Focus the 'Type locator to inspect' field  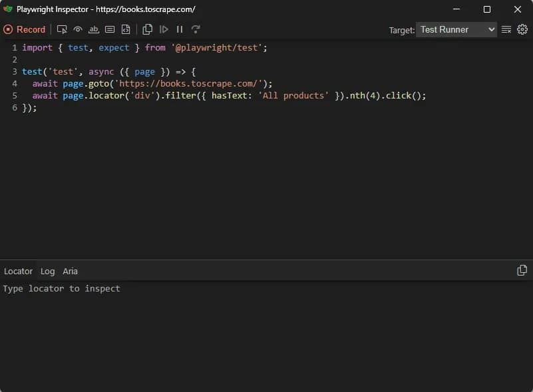(266, 289)
